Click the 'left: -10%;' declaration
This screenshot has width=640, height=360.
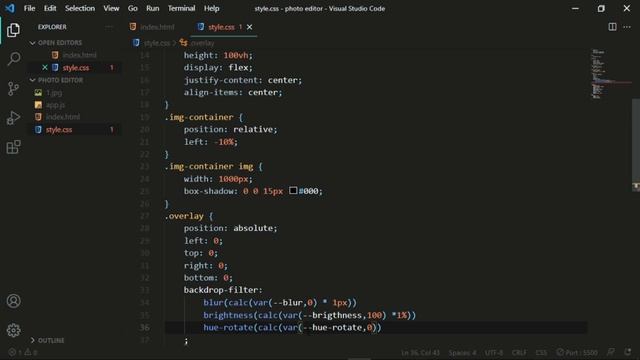(211, 142)
